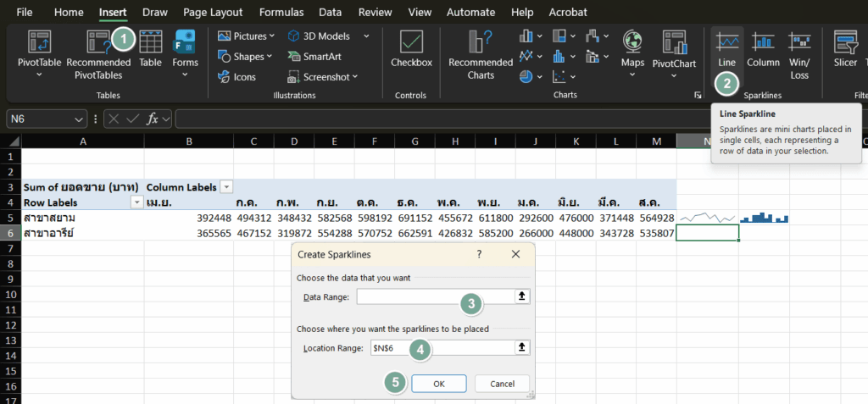Image resolution: width=868 pixels, height=404 pixels.
Task: Open the Shapes gallery icon
Action: click(x=224, y=57)
